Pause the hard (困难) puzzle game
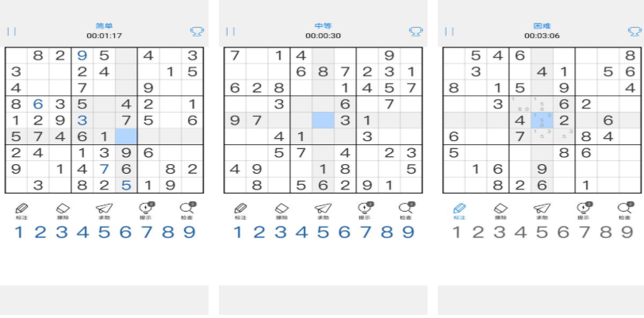Image resolution: width=644 pixels, height=318 pixels. pos(450,32)
